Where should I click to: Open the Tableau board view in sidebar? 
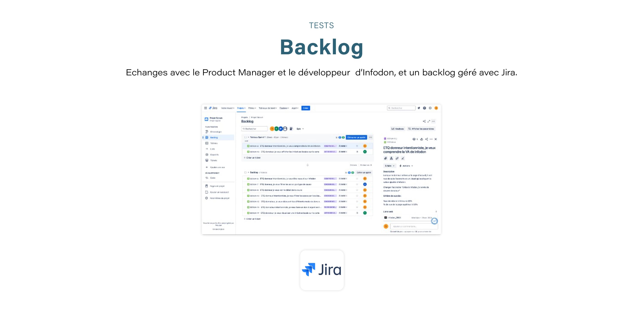point(211,143)
